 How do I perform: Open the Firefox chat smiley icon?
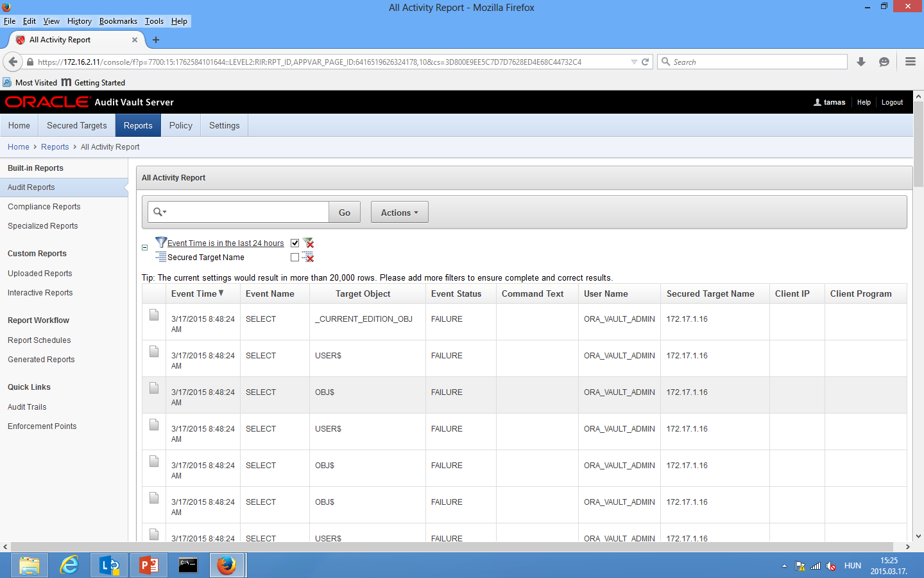pos(884,62)
